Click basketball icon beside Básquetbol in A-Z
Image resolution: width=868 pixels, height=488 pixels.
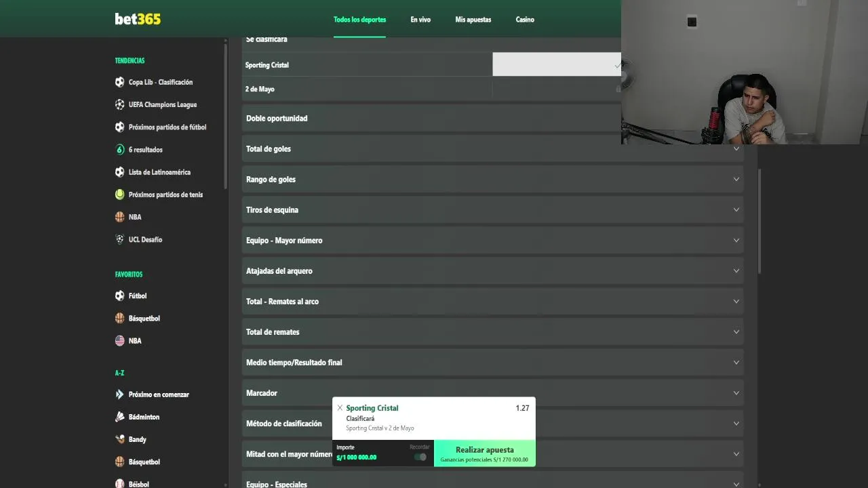[x=120, y=462]
